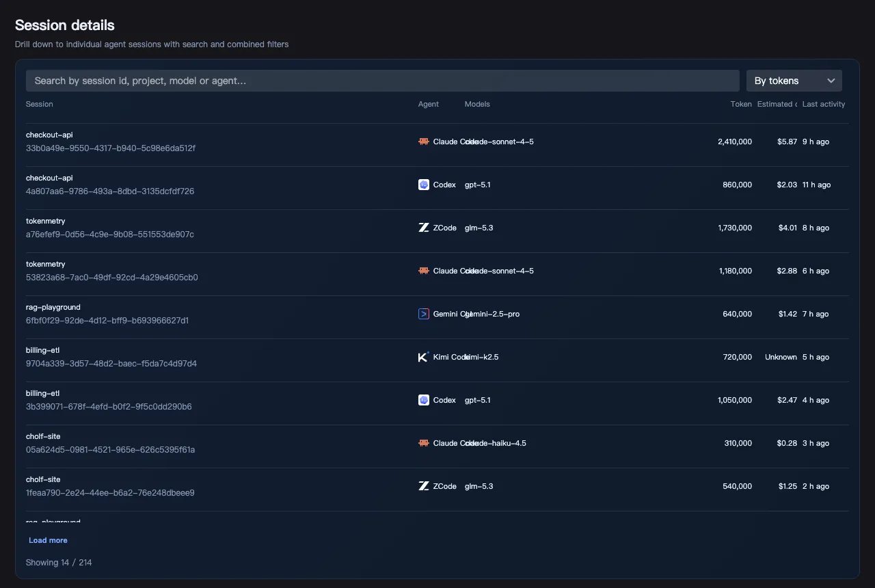Select session ID 33b0a49e-9550-4317-b940-5c98e6da512f
This screenshot has height=588, width=875.
(x=111, y=148)
